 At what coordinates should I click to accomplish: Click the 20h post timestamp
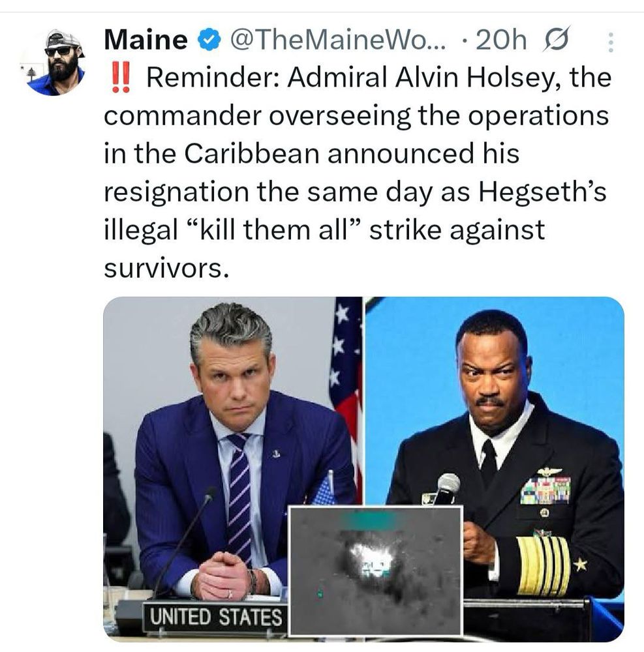(501, 40)
